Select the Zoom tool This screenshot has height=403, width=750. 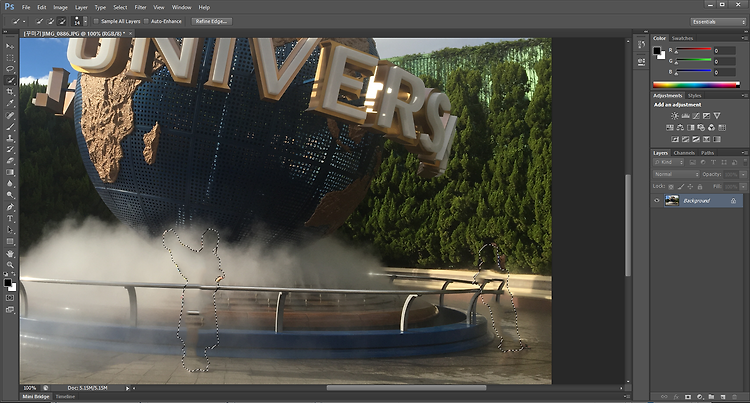tap(10, 265)
